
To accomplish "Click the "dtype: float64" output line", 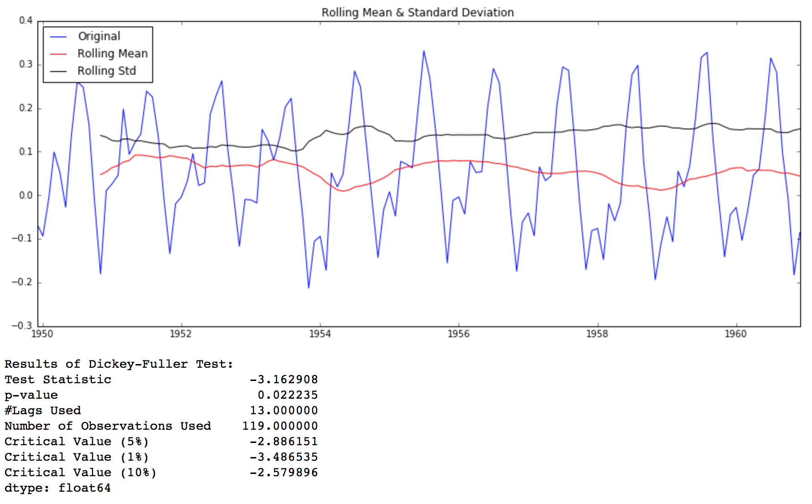I will click(x=57, y=488).
